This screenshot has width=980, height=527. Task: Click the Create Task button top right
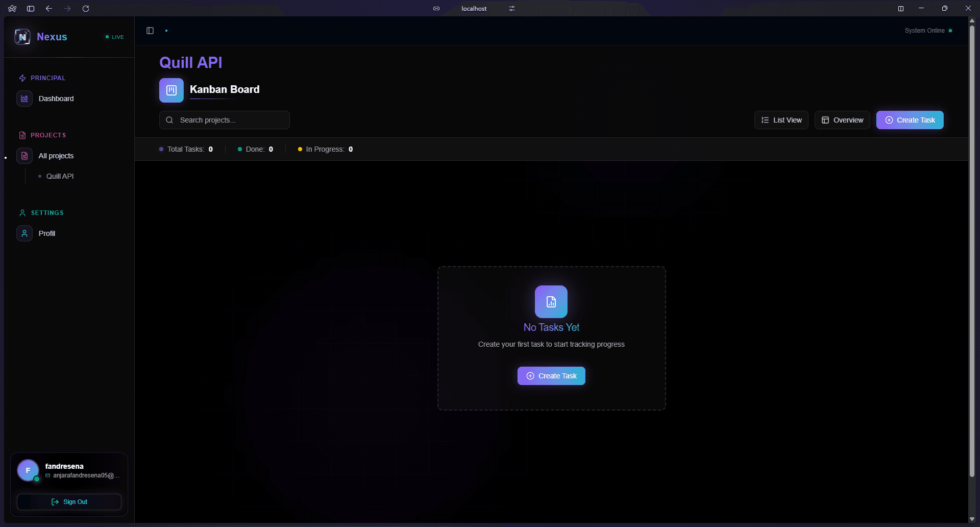910,120
